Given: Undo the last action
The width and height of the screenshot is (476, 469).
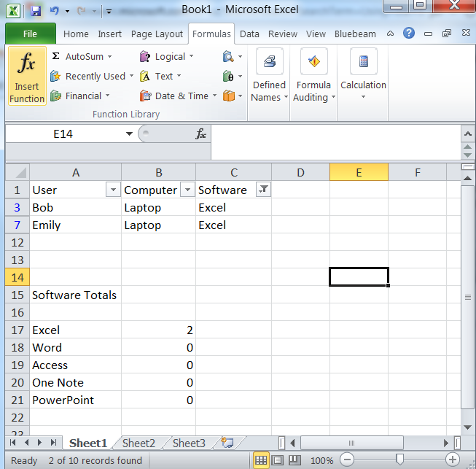Looking at the screenshot, I should point(54,11).
